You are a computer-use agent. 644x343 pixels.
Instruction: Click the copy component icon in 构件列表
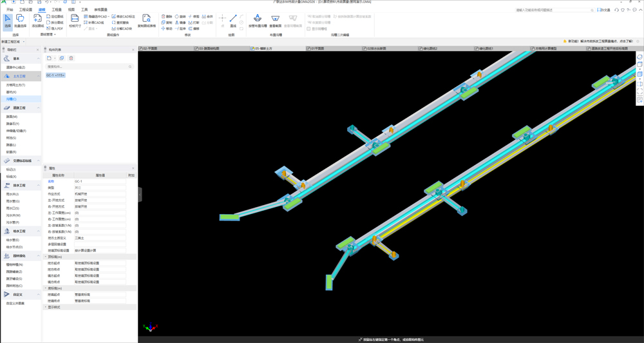tap(62, 58)
